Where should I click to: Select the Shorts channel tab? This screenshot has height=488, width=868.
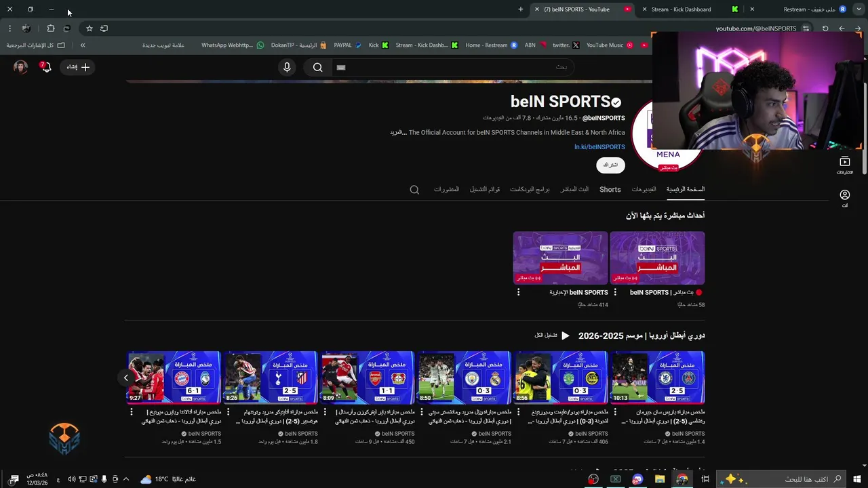point(610,190)
